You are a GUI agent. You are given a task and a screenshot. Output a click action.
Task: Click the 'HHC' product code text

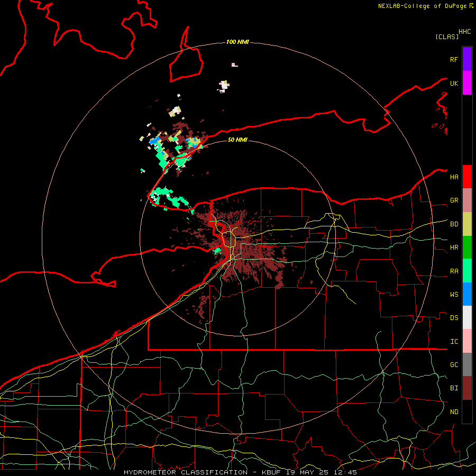pos(464,32)
